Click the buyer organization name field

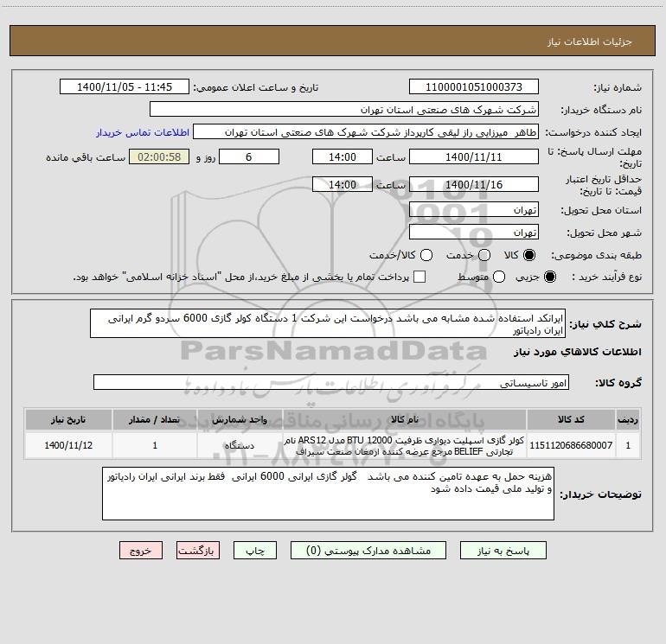pos(344,110)
